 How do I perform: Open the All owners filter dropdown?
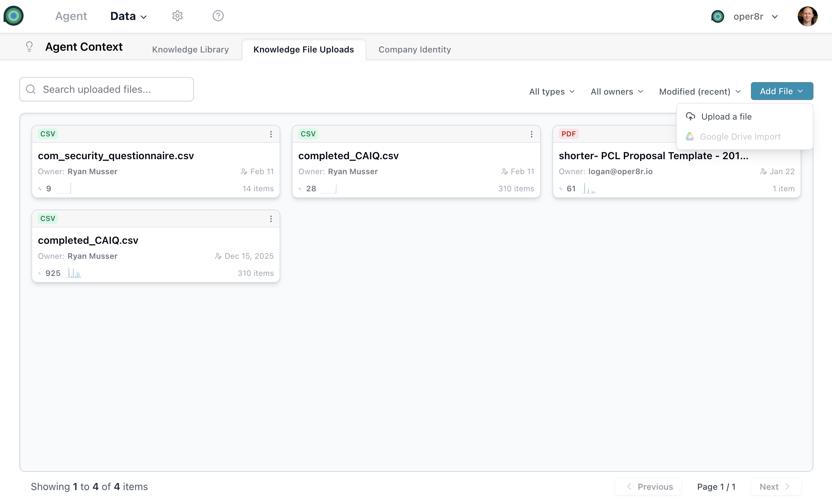[x=617, y=91]
